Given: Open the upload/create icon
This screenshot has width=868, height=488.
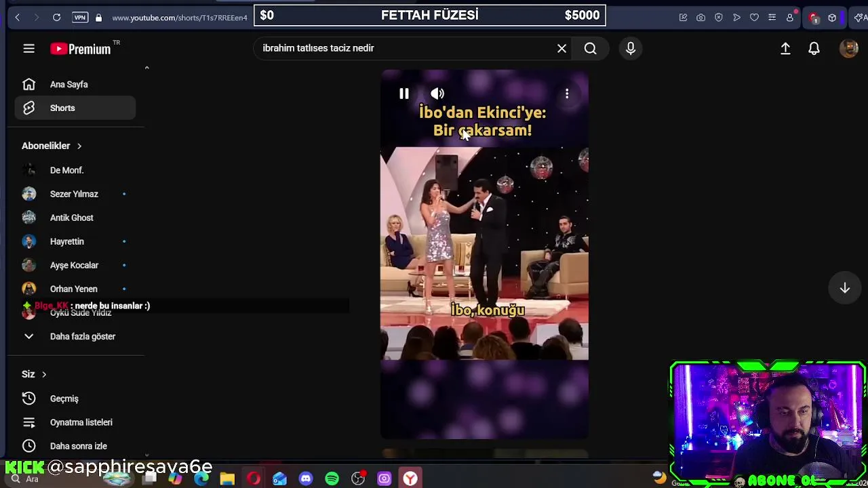Looking at the screenshot, I should click(785, 49).
